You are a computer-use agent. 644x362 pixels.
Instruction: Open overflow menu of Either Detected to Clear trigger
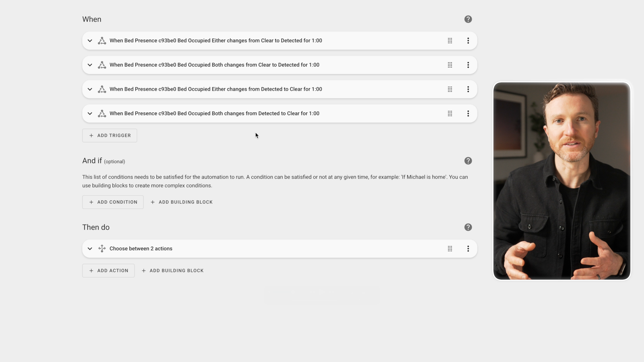468,89
